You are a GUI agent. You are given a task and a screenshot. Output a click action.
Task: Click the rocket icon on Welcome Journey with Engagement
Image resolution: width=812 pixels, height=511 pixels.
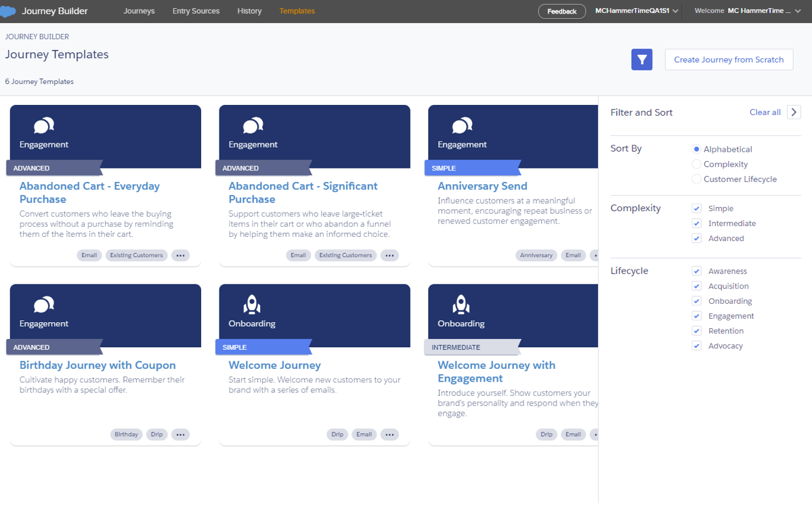pyautogui.click(x=461, y=305)
